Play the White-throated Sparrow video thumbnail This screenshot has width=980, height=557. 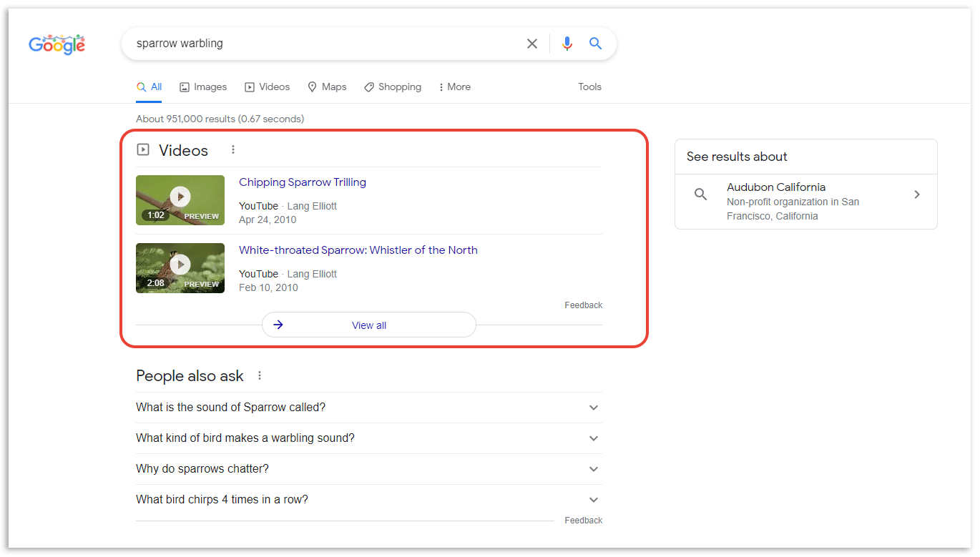(x=180, y=268)
